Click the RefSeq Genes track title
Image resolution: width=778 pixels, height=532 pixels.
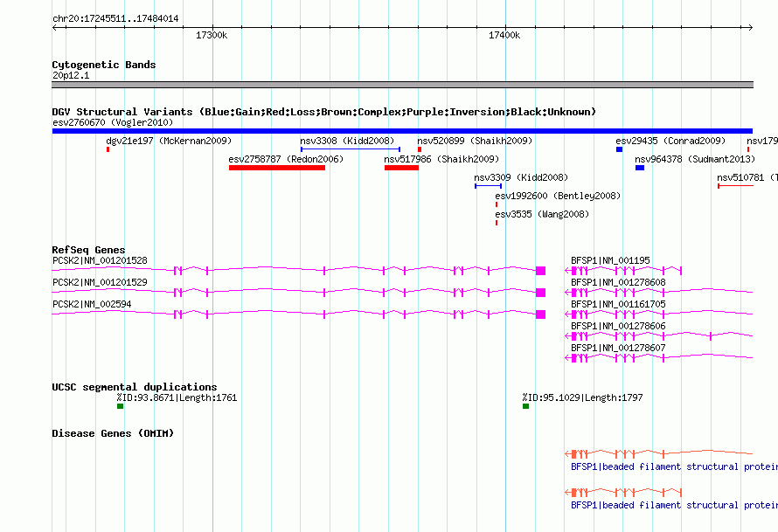pos(88,250)
